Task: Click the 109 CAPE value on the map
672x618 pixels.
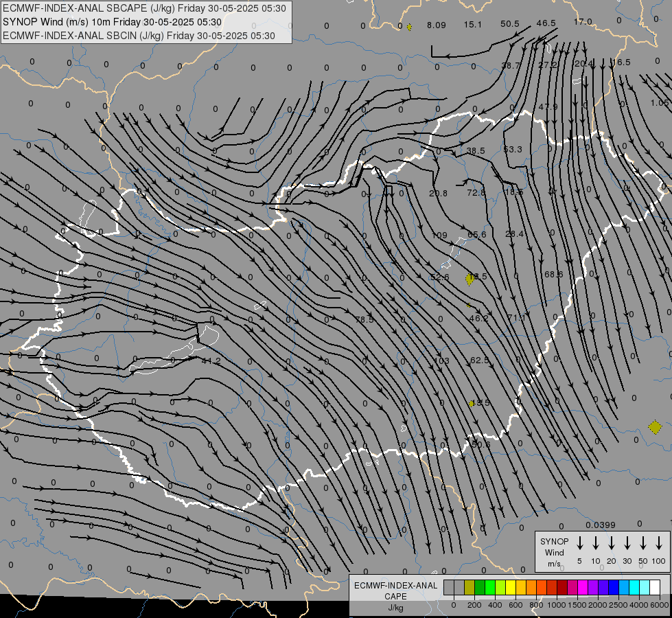Action: coord(440,236)
